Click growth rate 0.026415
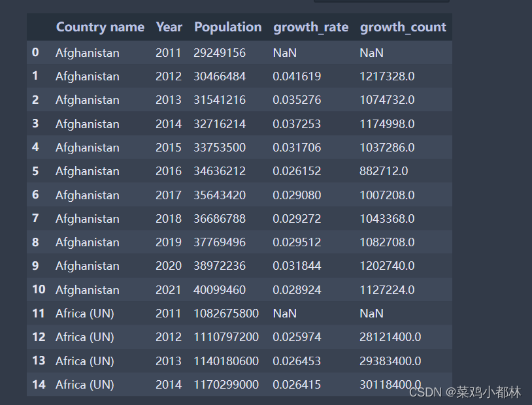 (x=297, y=385)
